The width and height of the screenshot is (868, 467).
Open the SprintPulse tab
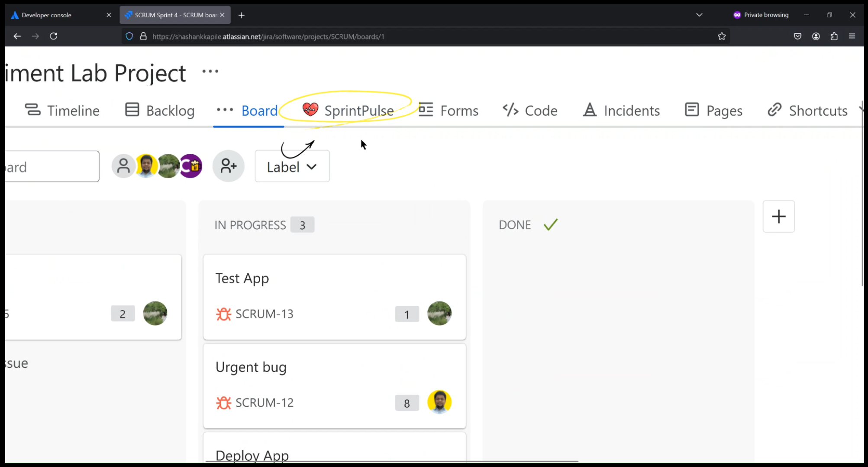pyautogui.click(x=348, y=110)
